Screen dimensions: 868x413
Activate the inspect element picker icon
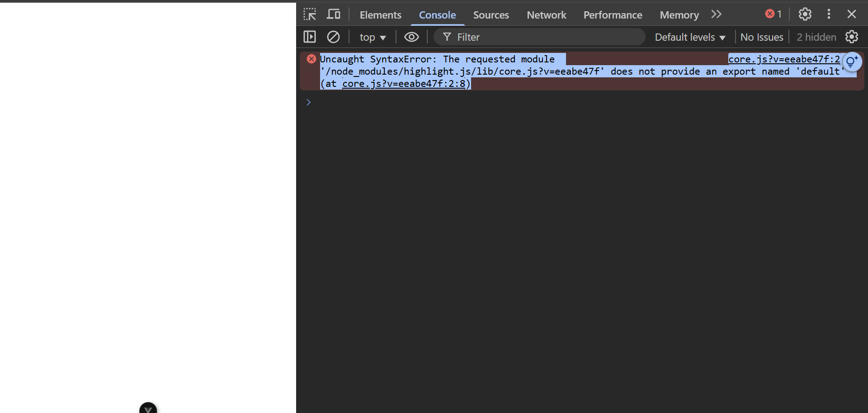click(310, 14)
